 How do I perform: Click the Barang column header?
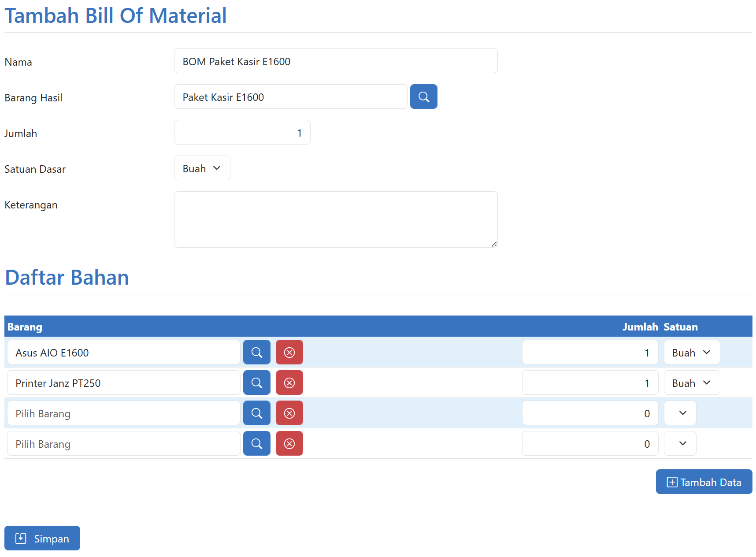[25, 327]
